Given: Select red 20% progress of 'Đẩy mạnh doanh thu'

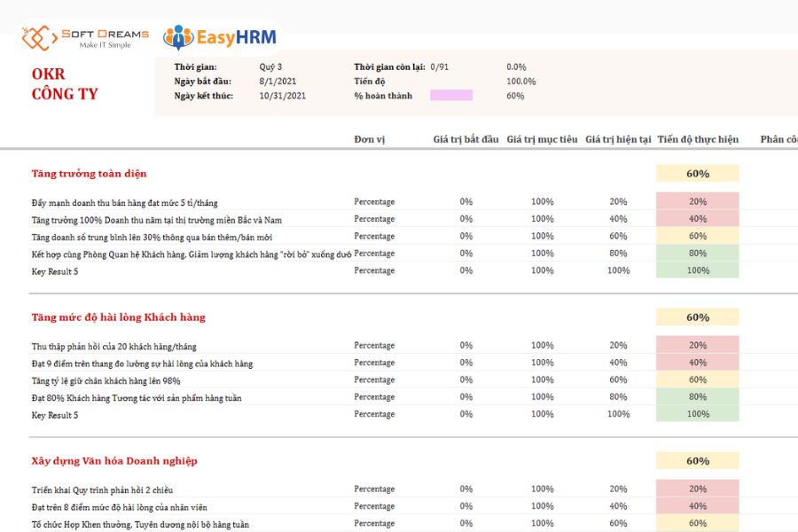Looking at the screenshot, I should tap(697, 201).
